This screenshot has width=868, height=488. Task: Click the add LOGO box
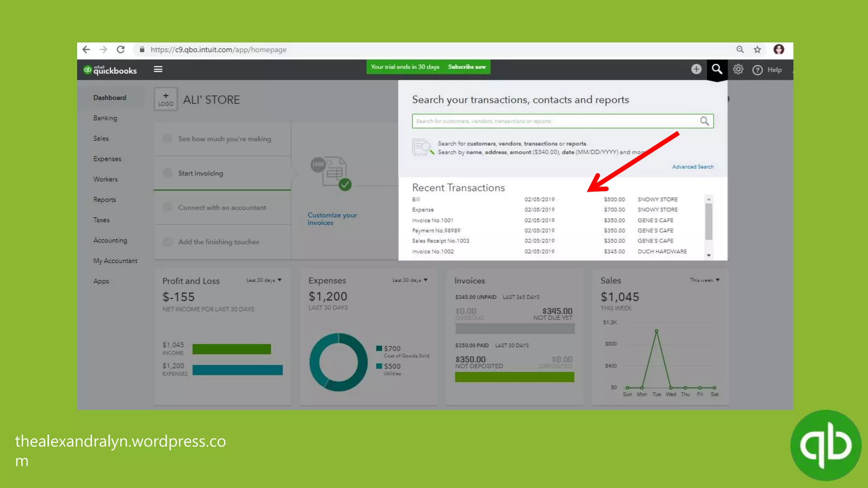click(x=166, y=100)
